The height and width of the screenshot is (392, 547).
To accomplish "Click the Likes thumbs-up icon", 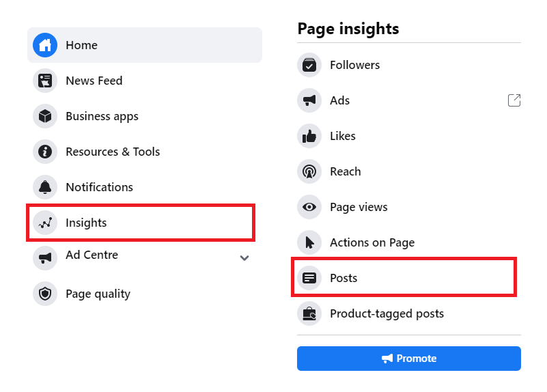I will coord(309,136).
